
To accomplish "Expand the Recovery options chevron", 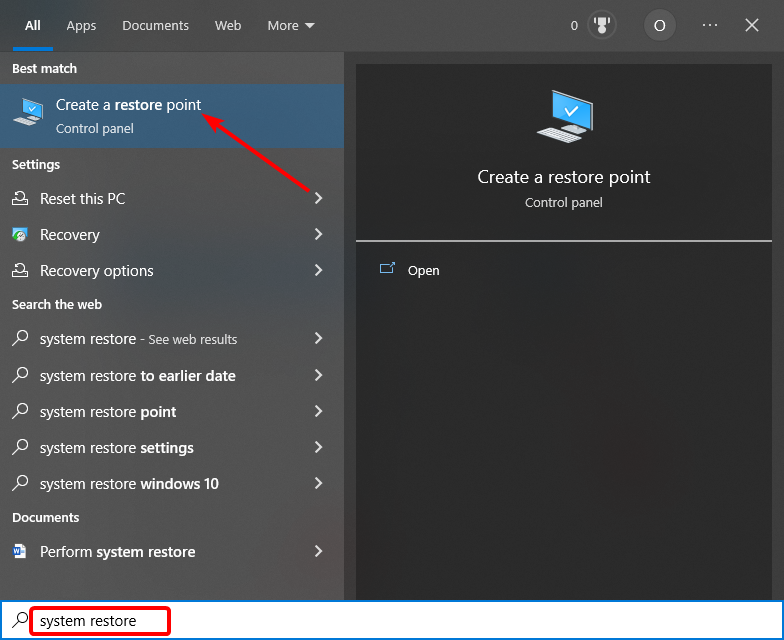I will [318, 270].
